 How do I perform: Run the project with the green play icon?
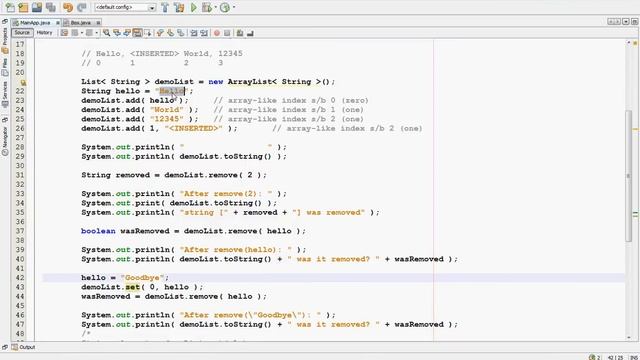point(194,7)
